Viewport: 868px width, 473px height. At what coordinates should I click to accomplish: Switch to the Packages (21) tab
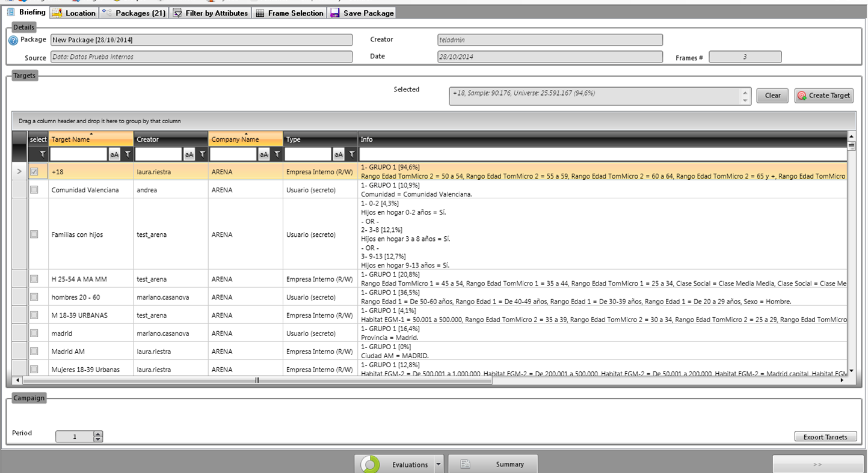(134, 13)
